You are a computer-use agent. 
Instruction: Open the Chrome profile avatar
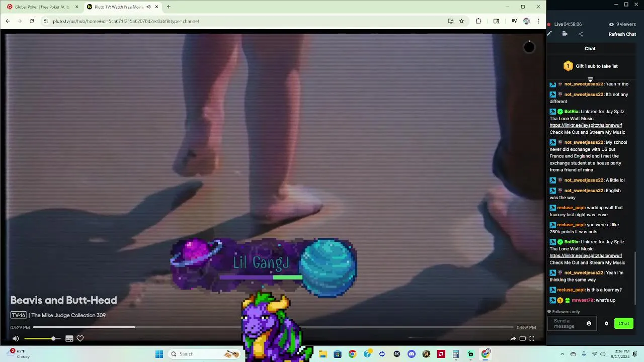pos(526,21)
